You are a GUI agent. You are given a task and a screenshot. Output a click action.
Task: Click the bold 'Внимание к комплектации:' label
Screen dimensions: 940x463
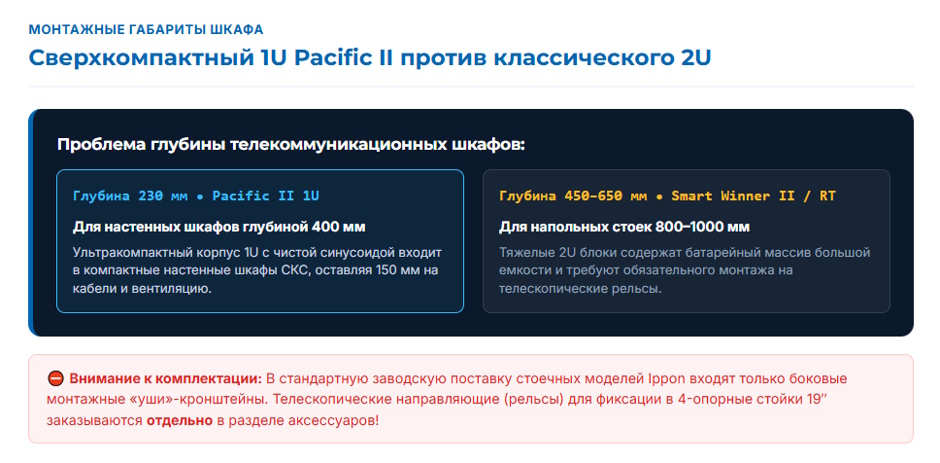pyautogui.click(x=165, y=378)
